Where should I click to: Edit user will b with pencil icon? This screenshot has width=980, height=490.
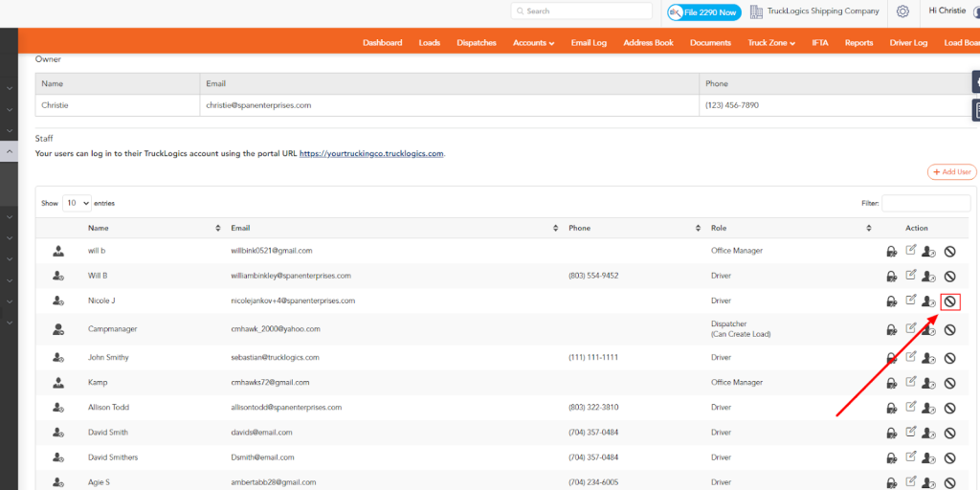click(x=911, y=250)
